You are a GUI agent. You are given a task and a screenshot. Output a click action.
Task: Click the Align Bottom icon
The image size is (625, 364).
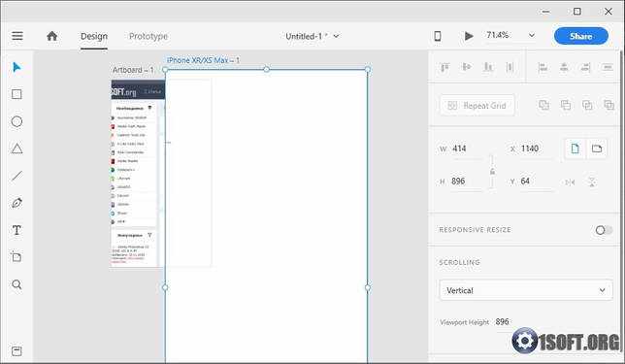point(488,67)
